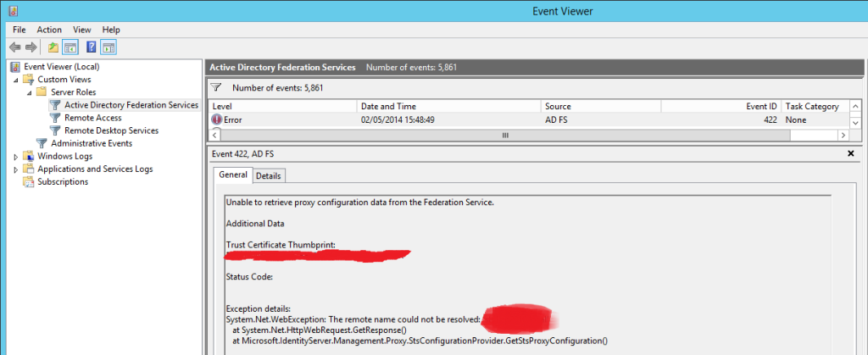Close the Event 422 preview pane
This screenshot has height=355, width=868.
click(x=851, y=153)
